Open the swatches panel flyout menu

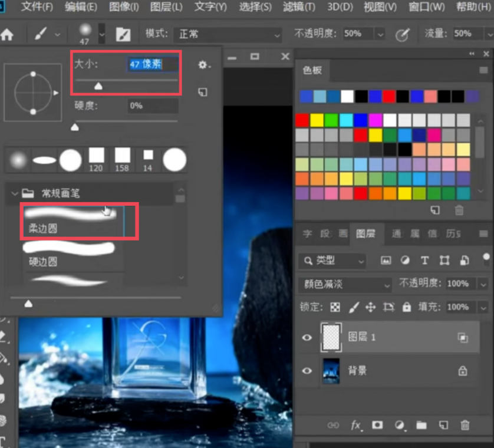click(x=483, y=70)
